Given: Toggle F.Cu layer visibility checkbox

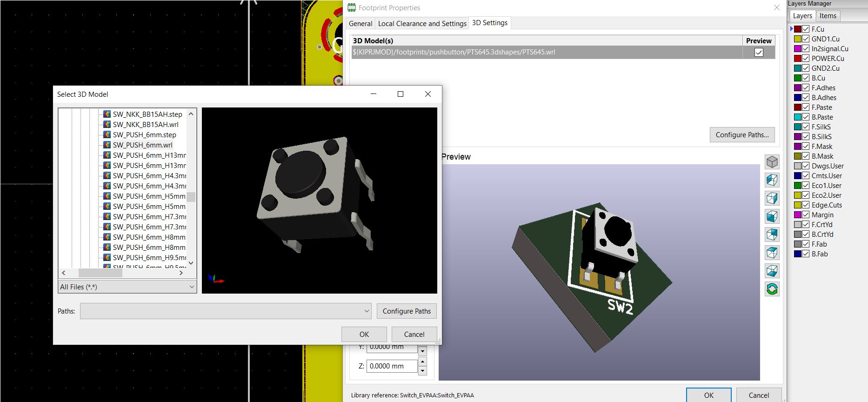Looking at the screenshot, I should pos(806,29).
